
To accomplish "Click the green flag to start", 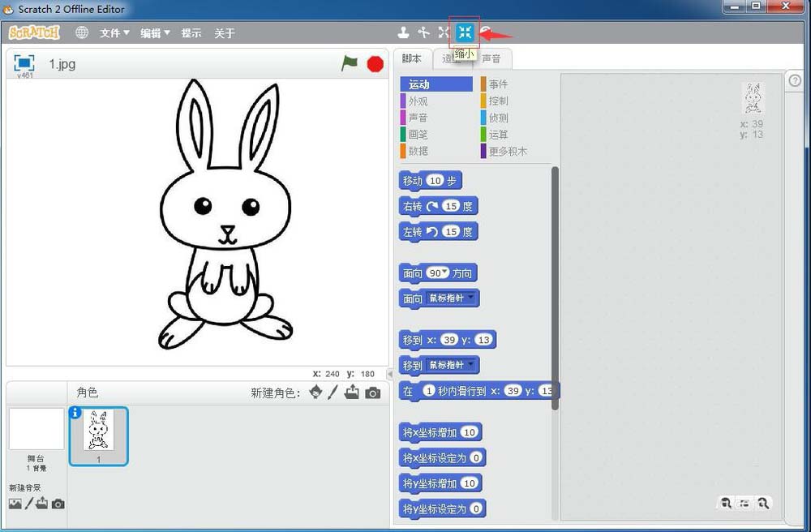I will click(350, 63).
